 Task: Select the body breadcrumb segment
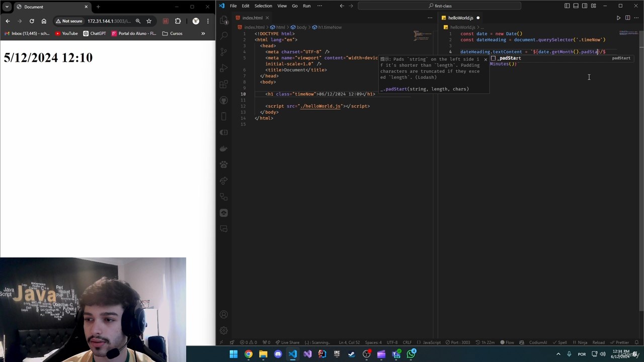pos(299,27)
